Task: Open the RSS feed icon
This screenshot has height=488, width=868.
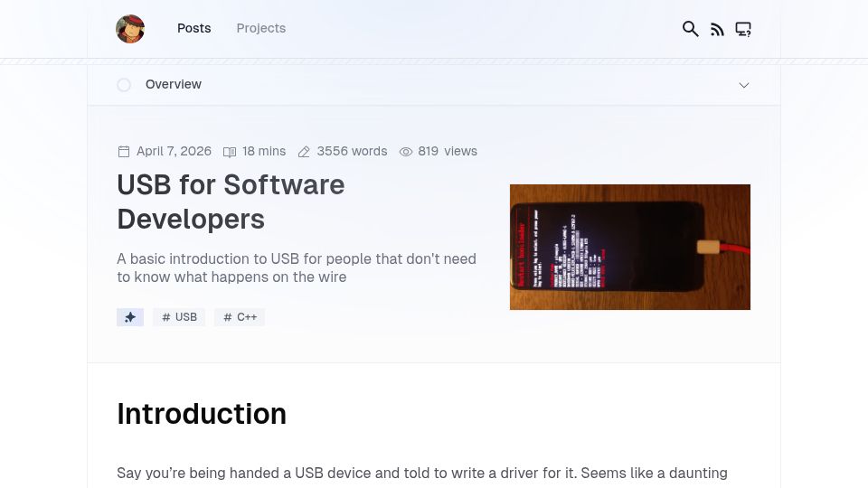Action: pyautogui.click(x=717, y=29)
